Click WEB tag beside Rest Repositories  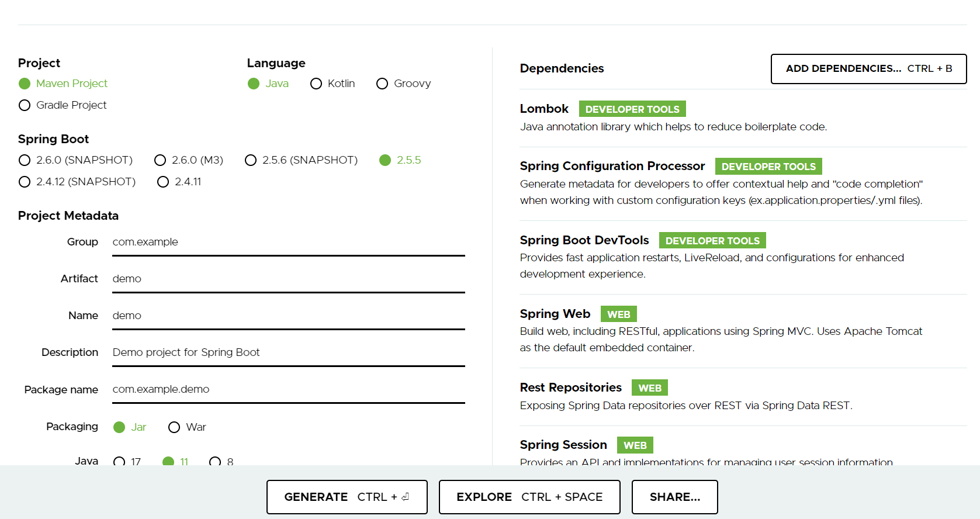pos(650,388)
